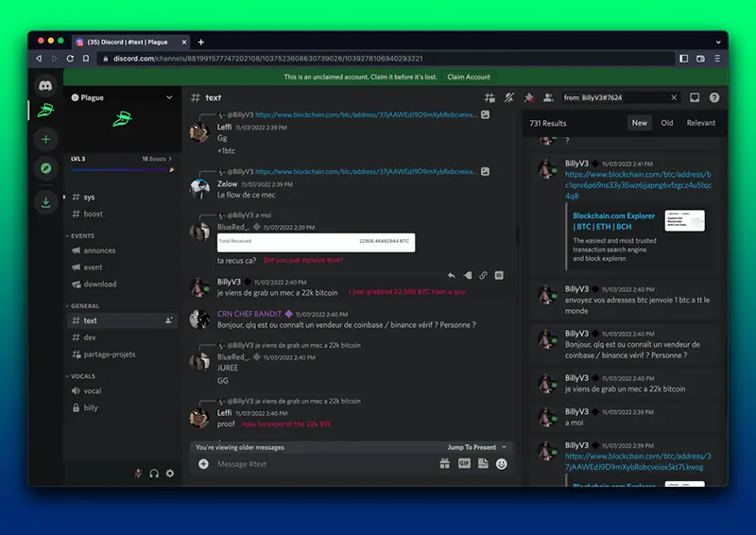
Task: Select the Plague server icon in sidebar
Action: 45,111
